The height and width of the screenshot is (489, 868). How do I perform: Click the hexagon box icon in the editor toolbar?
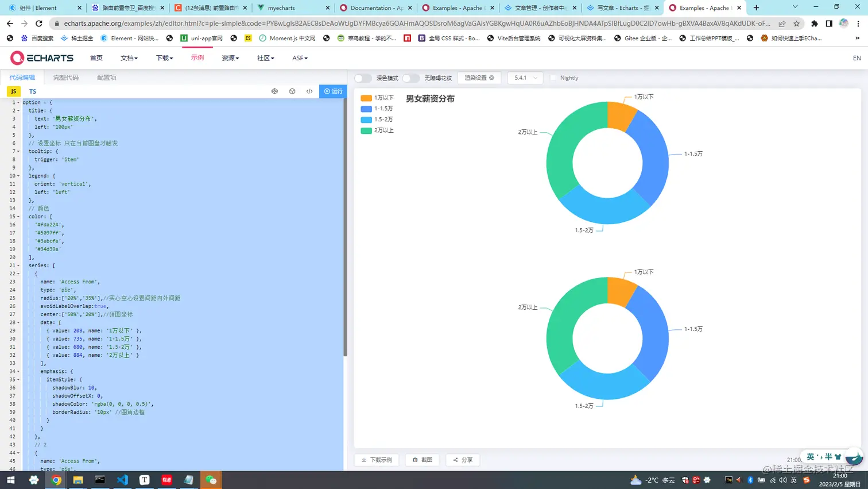click(x=274, y=91)
